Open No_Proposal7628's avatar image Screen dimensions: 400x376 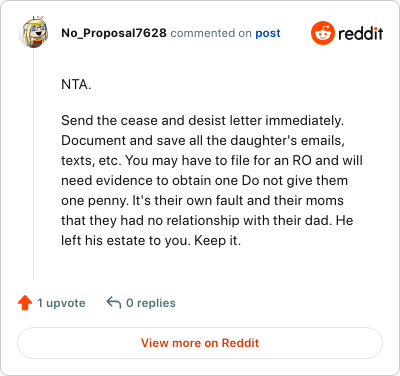point(33,32)
